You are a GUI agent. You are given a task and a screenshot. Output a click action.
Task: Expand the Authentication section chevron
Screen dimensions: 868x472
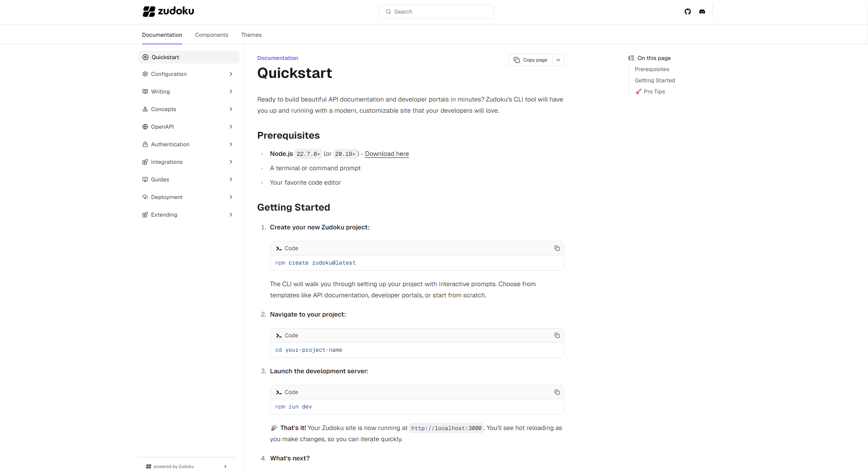pyautogui.click(x=231, y=144)
